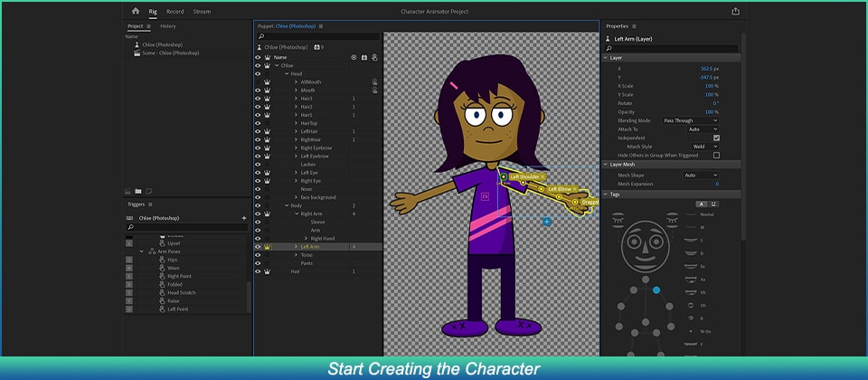
Task: Select the Oh mouth viseme tag
Action: tap(695, 305)
